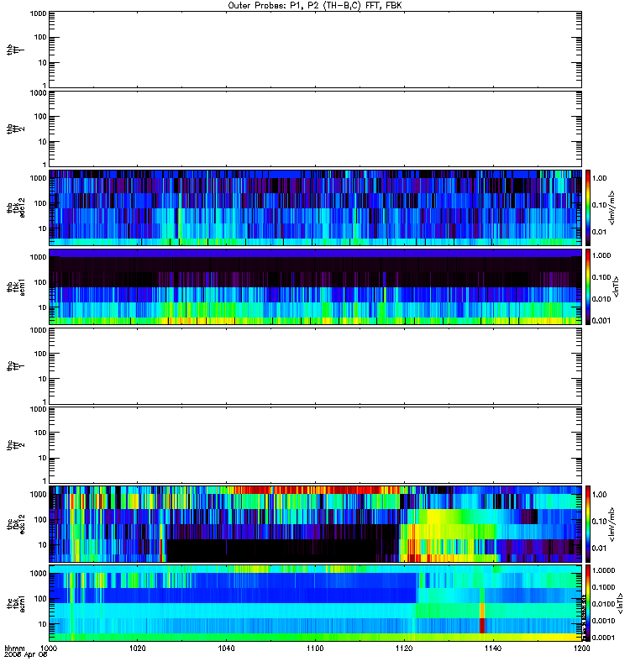Click the "<|nT|>" unit label beside thc scm1
The height and width of the screenshot is (672, 630).
click(x=619, y=603)
